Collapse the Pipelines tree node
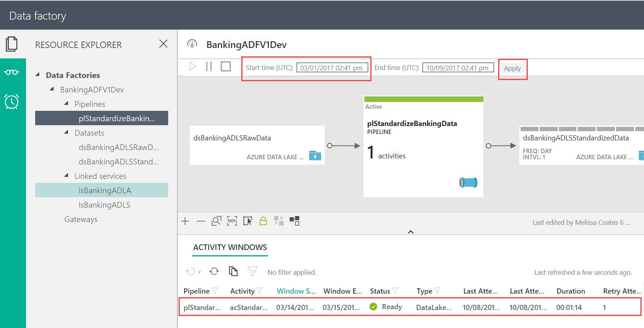Screen dimensions: 644x328 [67, 103]
